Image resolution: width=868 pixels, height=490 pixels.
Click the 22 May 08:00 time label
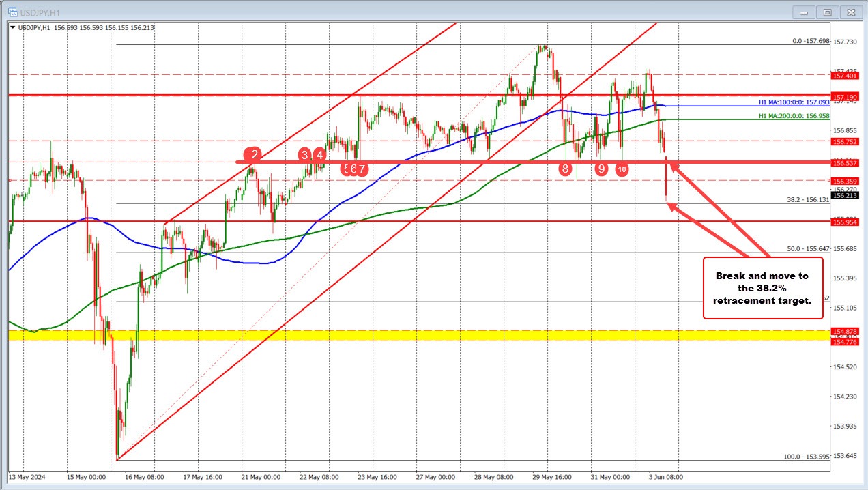[319, 476]
